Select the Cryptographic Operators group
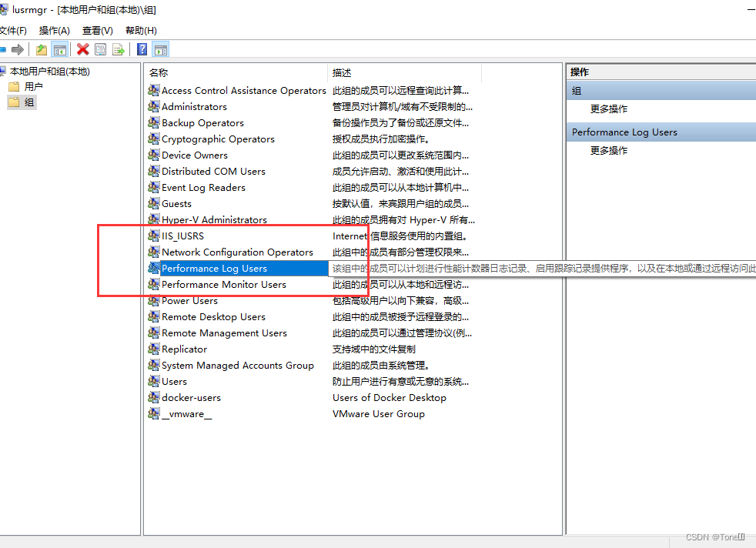This screenshot has width=756, height=548. pyautogui.click(x=218, y=139)
